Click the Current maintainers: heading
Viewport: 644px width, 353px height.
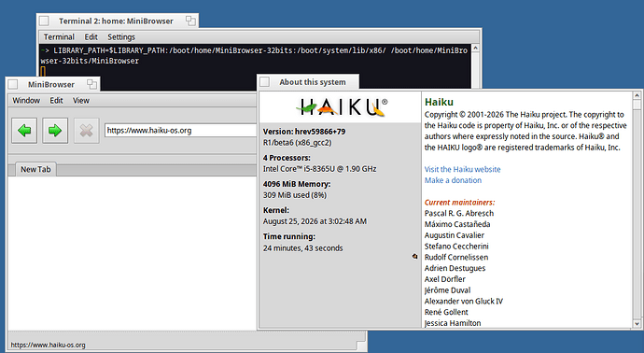[459, 203]
